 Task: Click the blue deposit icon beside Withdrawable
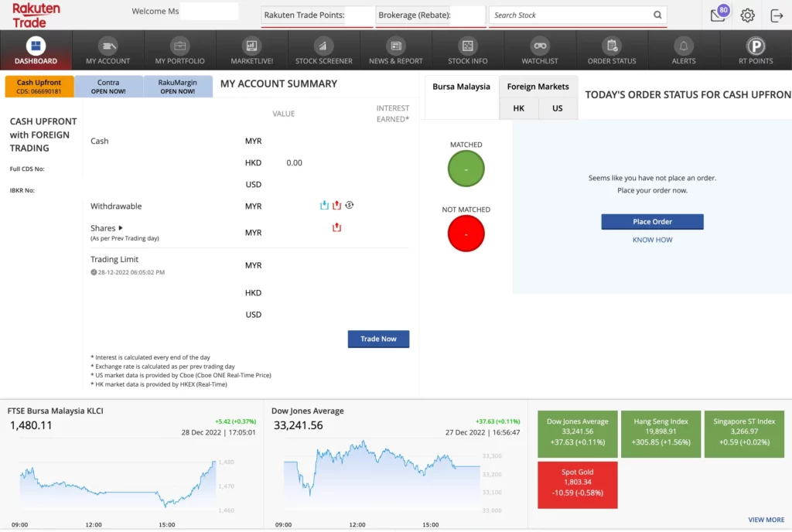click(325, 205)
